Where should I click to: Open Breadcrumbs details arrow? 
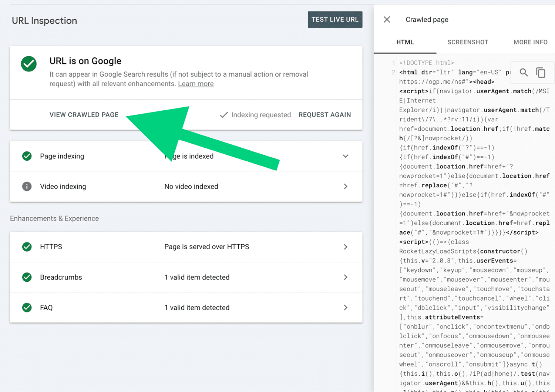pyautogui.click(x=346, y=277)
